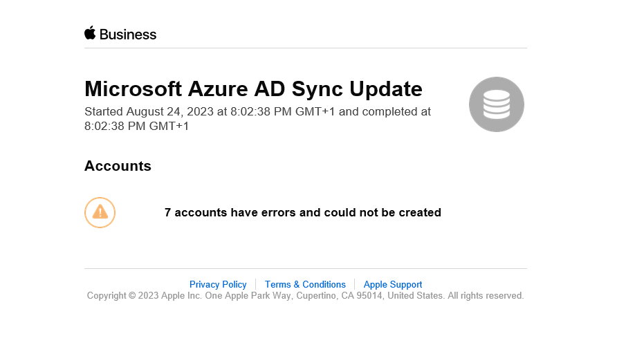The width and height of the screenshot is (644, 345).
Task: Open the Privacy Policy link
Action: click(218, 284)
